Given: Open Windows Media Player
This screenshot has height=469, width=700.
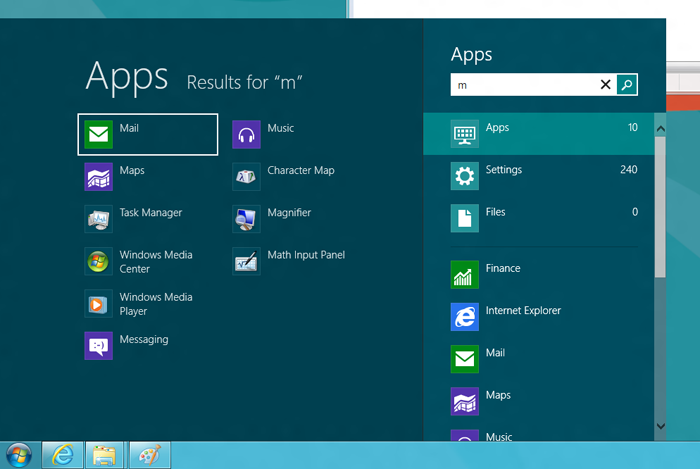Looking at the screenshot, I should pos(98,304).
